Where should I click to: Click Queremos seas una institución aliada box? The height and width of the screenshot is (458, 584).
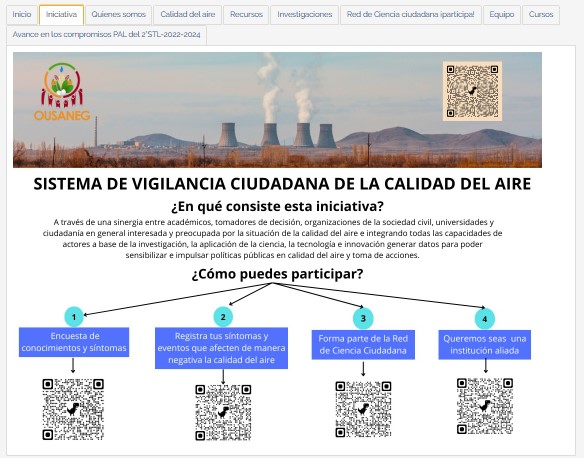pyautogui.click(x=485, y=345)
